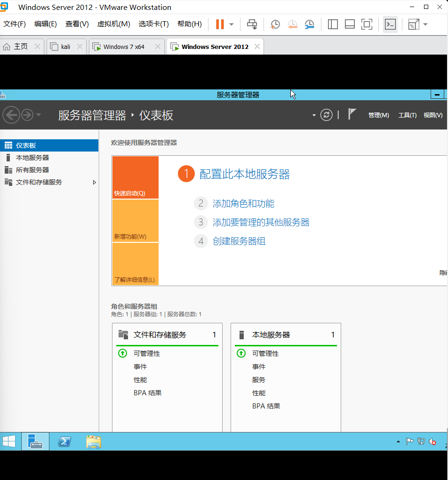Launch PowerShell from the taskbar
This screenshot has width=448, height=480.
pos(64,441)
